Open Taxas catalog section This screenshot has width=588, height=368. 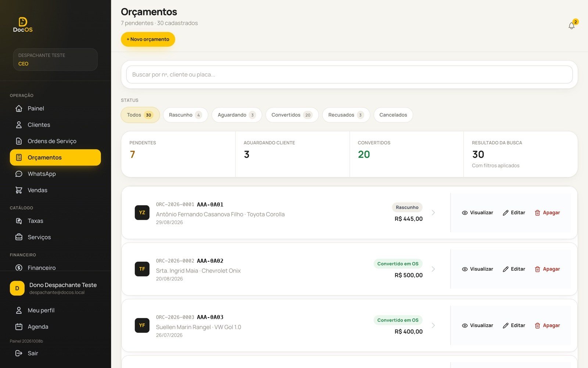[x=55, y=221]
